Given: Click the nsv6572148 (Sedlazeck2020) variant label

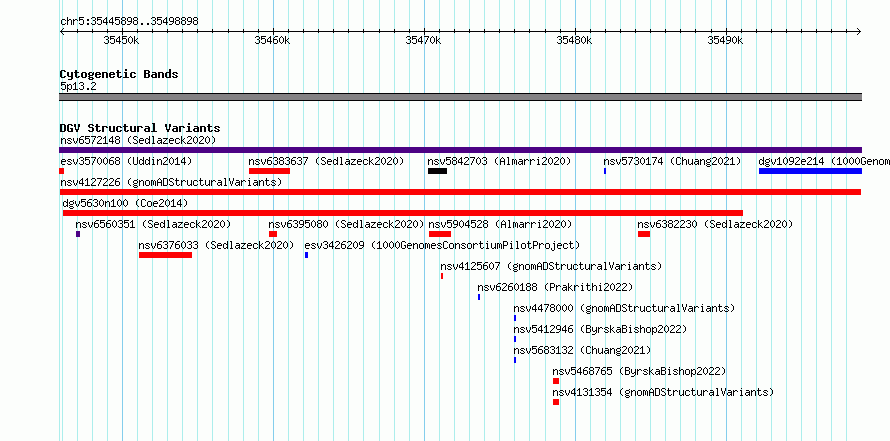Looking at the screenshot, I should pos(138,140).
